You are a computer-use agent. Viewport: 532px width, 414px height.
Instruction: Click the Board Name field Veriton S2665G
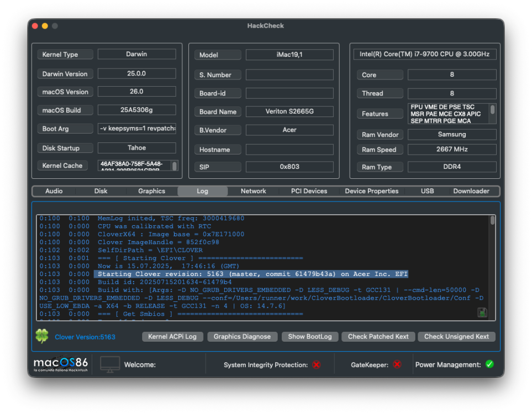(x=289, y=112)
